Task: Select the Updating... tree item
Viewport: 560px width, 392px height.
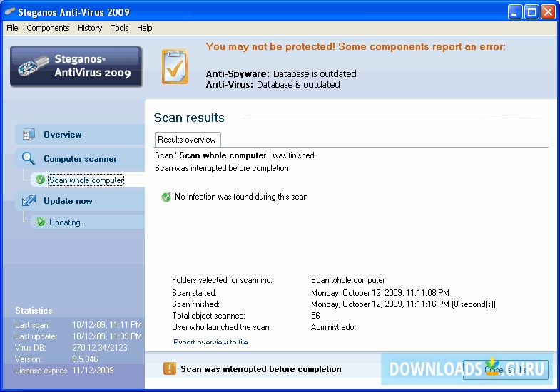Action: 68,222
